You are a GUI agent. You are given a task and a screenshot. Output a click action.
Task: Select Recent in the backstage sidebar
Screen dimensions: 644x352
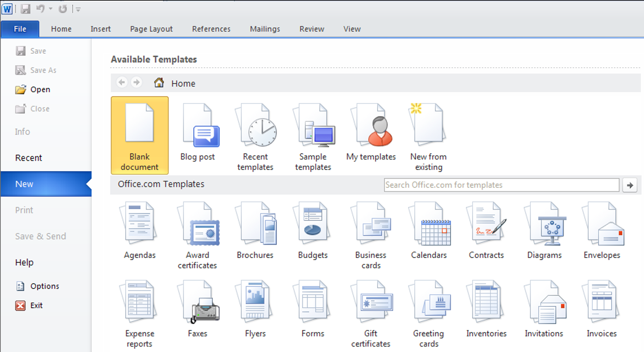pyautogui.click(x=28, y=158)
